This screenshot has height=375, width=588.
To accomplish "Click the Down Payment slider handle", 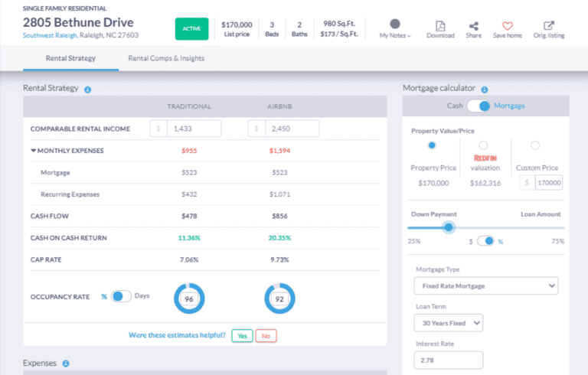I will pos(449,227).
